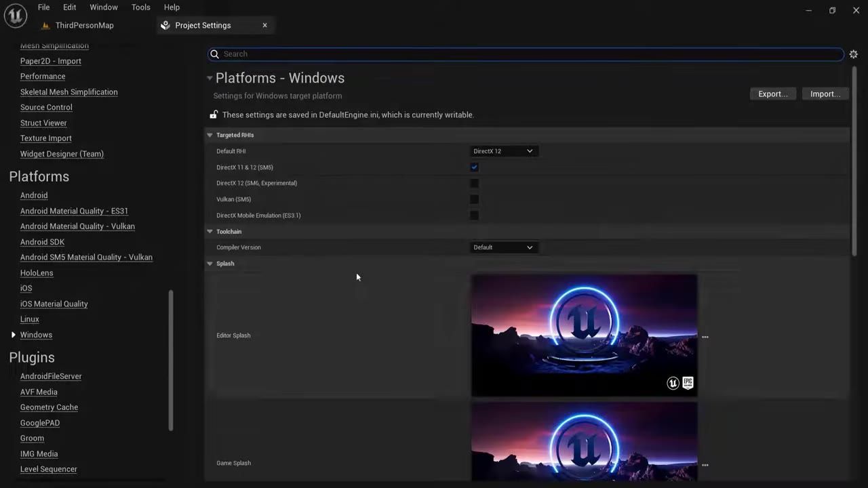Click the search magnifier icon

(214, 54)
